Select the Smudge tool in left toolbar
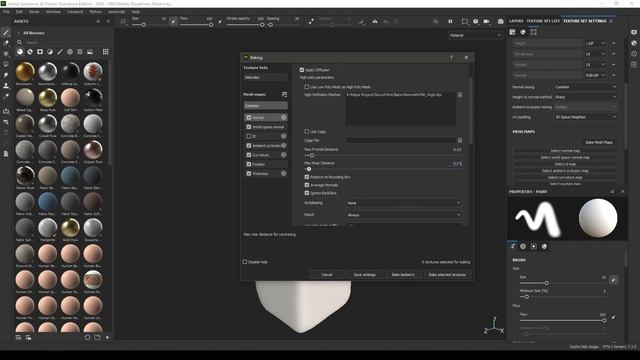 tap(6, 75)
